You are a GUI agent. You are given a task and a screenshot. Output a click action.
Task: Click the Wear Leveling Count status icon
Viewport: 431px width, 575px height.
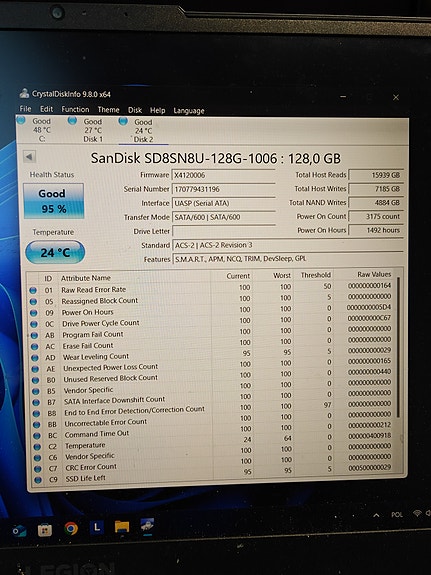click(35, 358)
